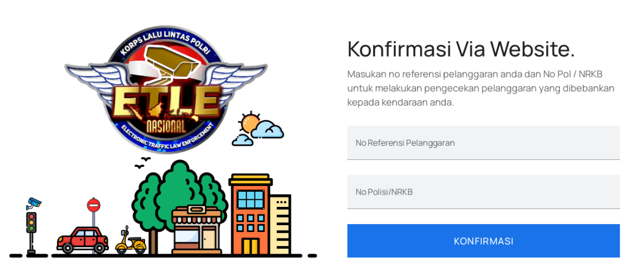The width and height of the screenshot is (644, 268).
Task: Click the flying birds above the trees
Action: tap(143, 163)
